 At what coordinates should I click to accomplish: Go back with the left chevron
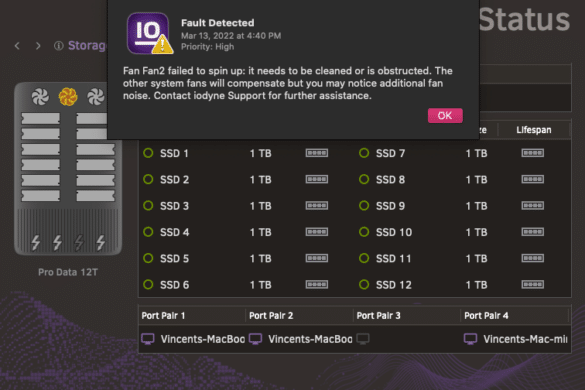coord(17,46)
